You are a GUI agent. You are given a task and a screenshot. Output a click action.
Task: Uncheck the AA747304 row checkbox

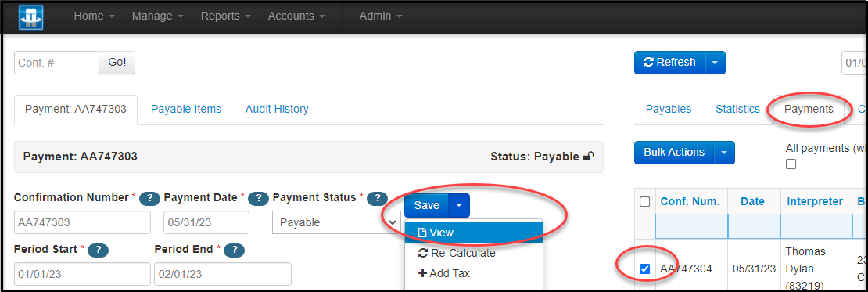click(x=644, y=269)
